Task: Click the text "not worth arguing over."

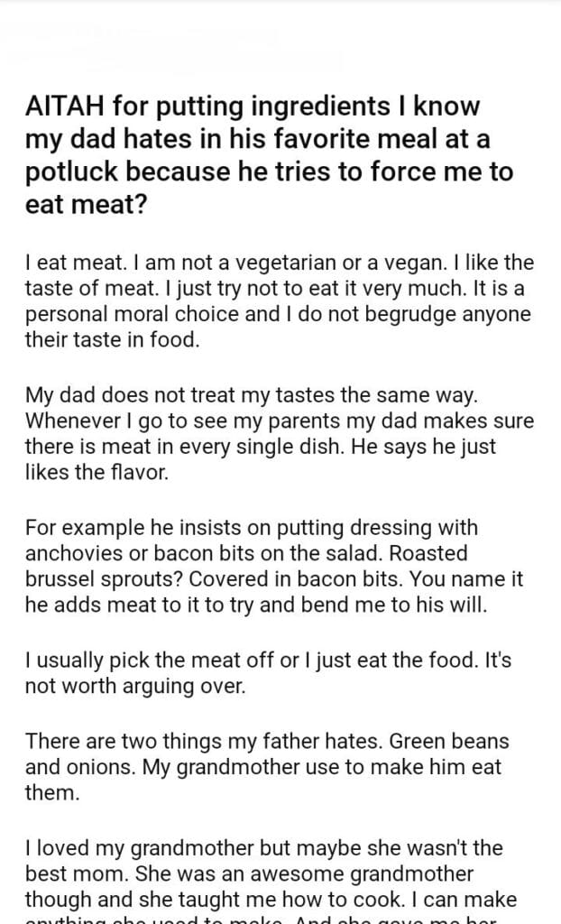Action: coord(122,685)
